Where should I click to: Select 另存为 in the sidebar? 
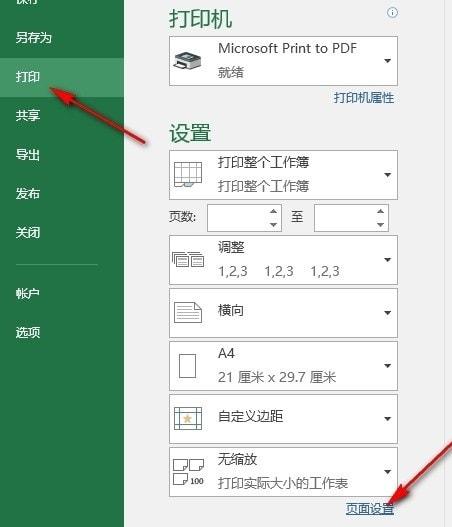click(x=34, y=38)
